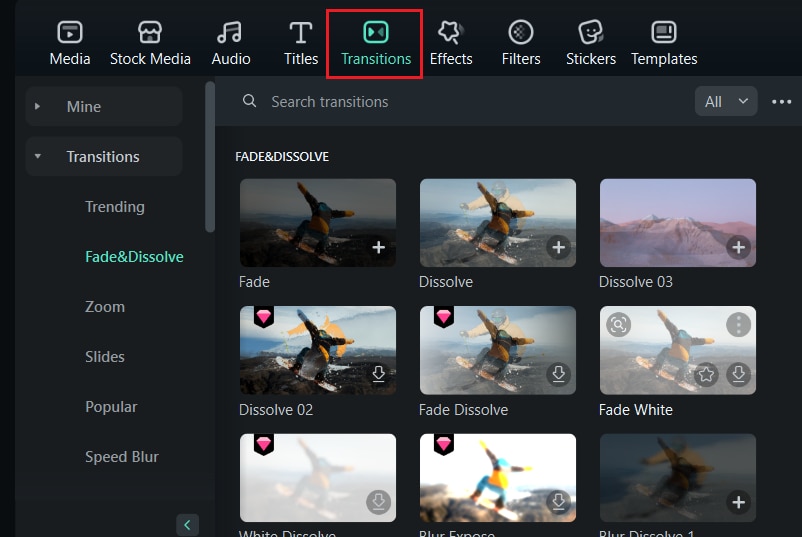Add the Dissolve transition with plus icon
The image size is (802, 537).
(x=559, y=248)
